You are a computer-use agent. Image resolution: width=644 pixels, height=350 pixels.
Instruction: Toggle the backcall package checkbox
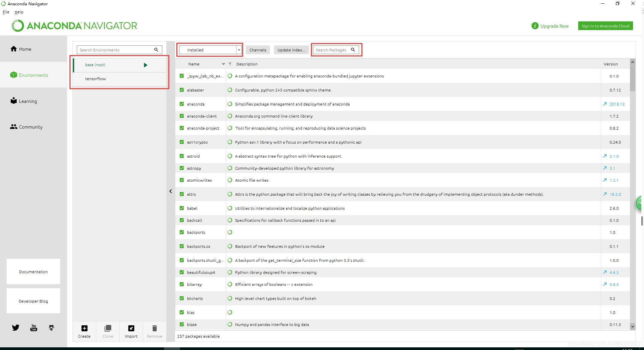click(182, 220)
